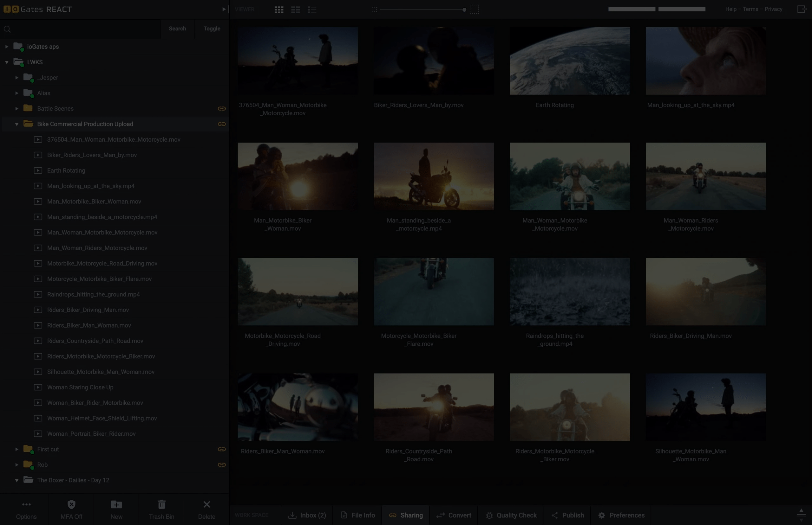Open the Quality Check tab
This screenshot has height=525, width=812.
click(511, 515)
